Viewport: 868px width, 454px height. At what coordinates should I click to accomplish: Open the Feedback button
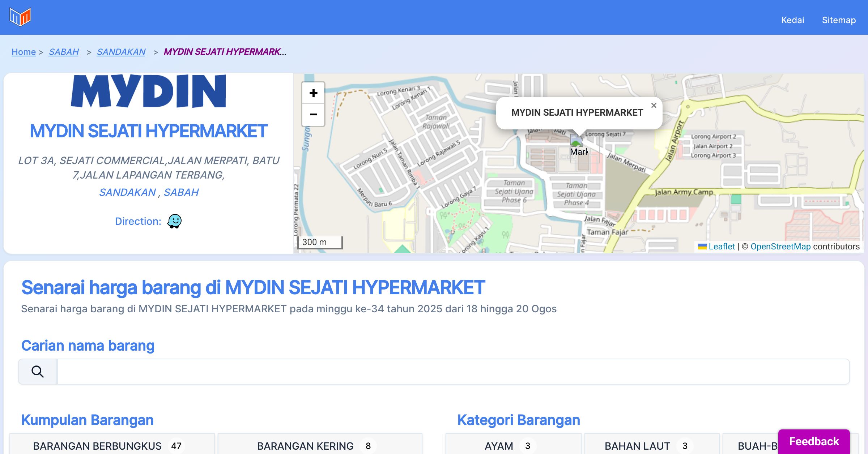coord(814,441)
